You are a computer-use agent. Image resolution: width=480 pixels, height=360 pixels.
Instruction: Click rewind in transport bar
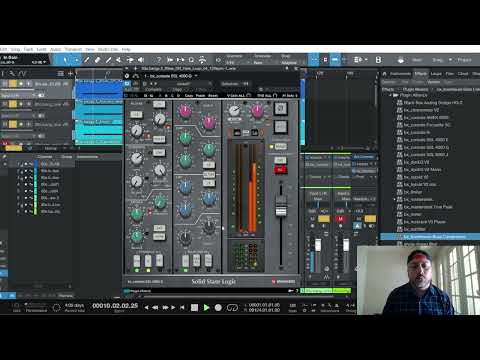coord(155,307)
